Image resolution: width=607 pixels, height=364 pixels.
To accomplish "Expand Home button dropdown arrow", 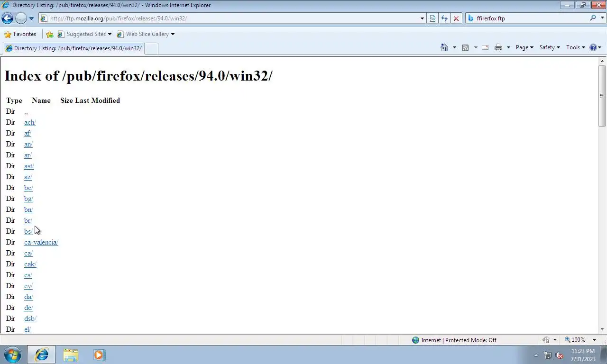I will (x=454, y=47).
